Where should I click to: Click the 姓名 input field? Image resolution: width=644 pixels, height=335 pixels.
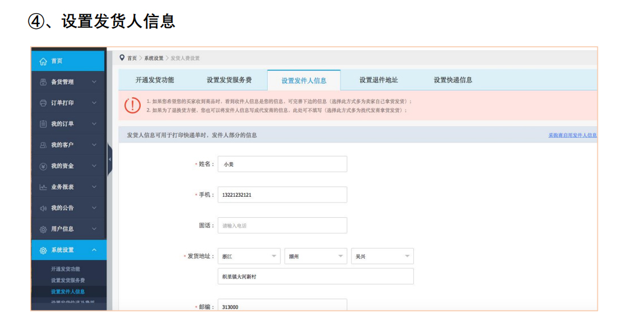click(282, 164)
